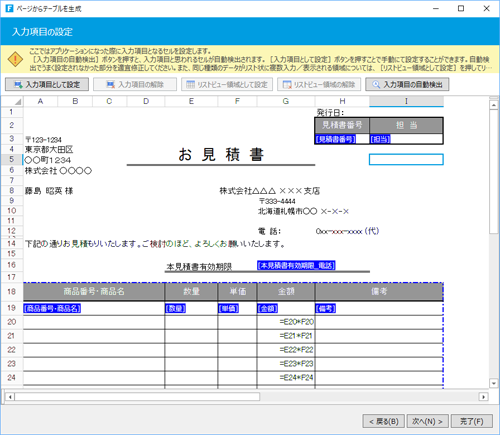The height and width of the screenshot is (435, 500).
Task: Click vertical scrollbar down arrow
Action: pos(494,383)
